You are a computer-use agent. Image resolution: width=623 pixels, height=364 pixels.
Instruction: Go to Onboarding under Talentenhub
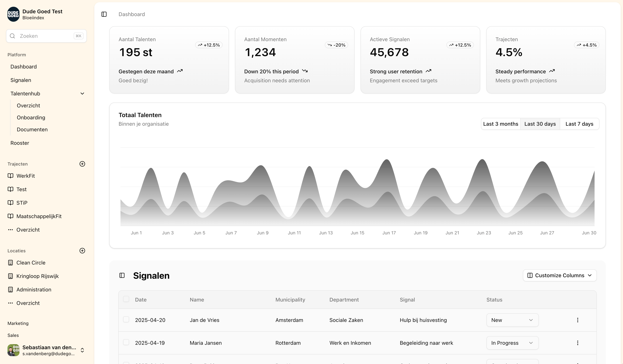[31, 117]
